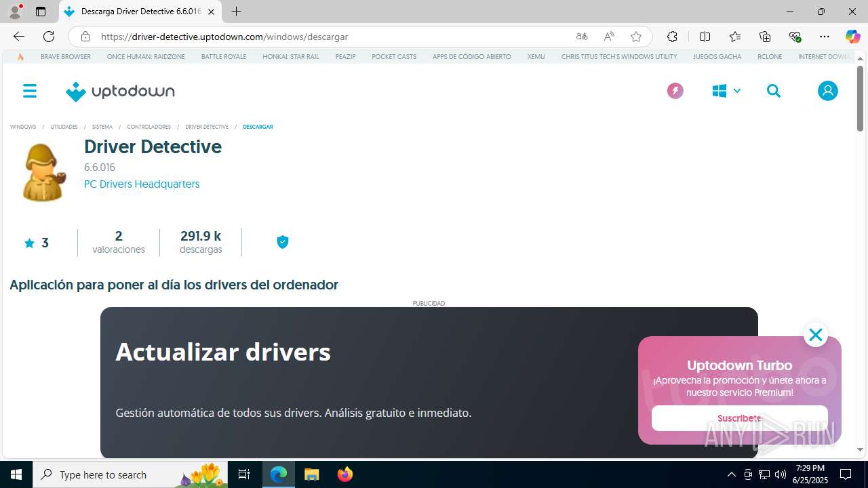Go to the Controladores breadcrumb

coord(149,127)
